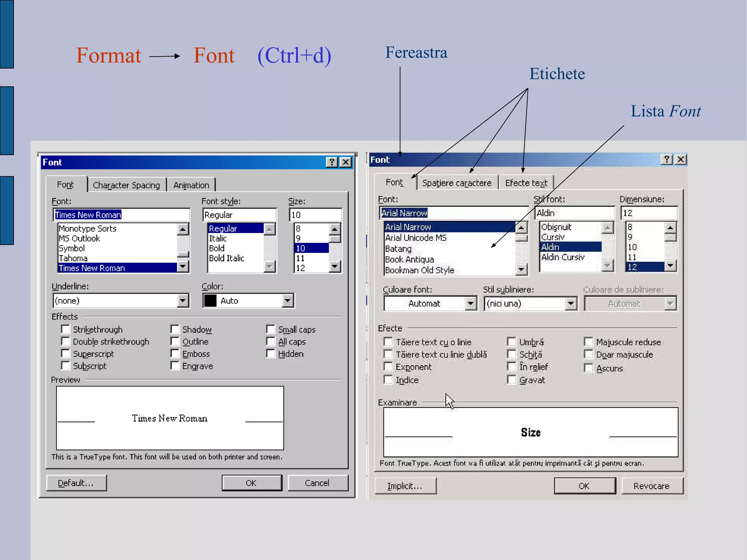Select Tahoma in font list

(x=117, y=258)
